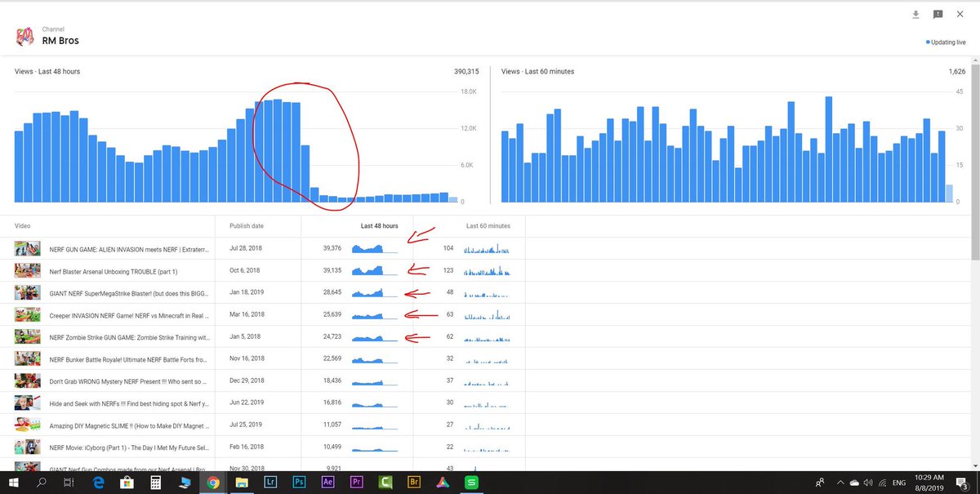Launch Adobe Lightroom from taskbar
Screen dimensions: 980x494
pos(269,483)
